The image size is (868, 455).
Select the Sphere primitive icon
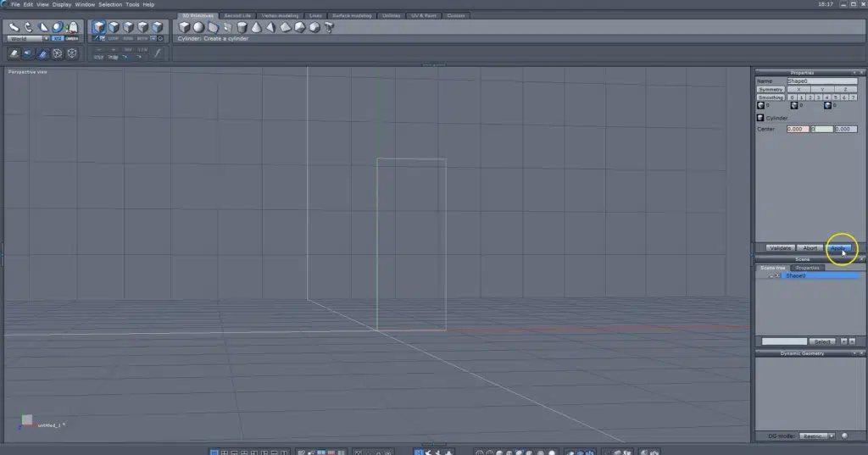pyautogui.click(x=198, y=27)
